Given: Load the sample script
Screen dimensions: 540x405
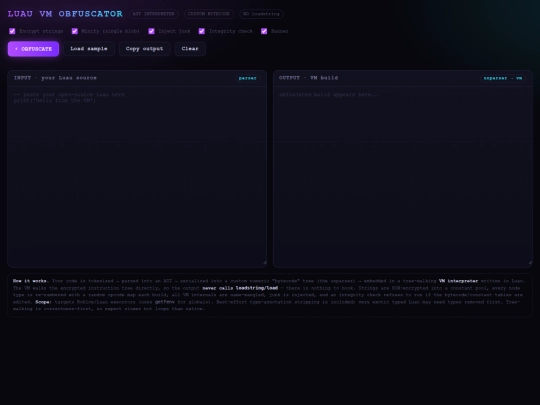Looking at the screenshot, I should (x=89, y=49).
